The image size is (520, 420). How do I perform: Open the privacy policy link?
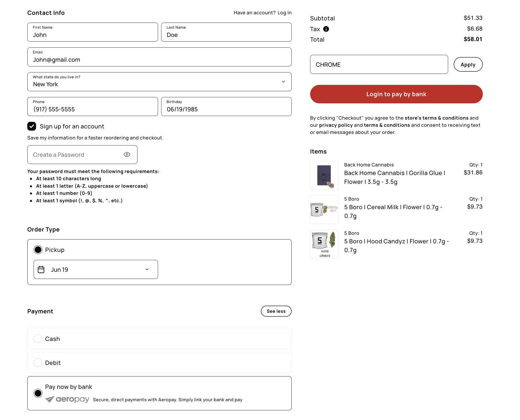tap(336, 125)
